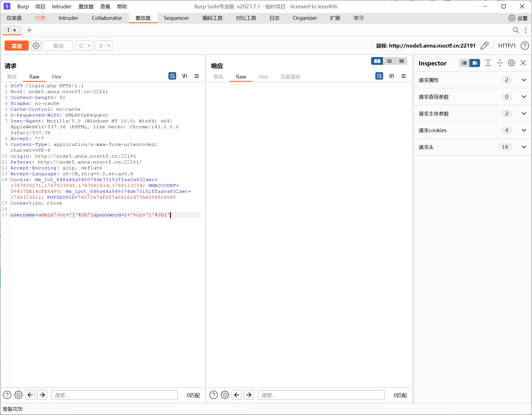Open the Inspector settings gear icon

511,63
